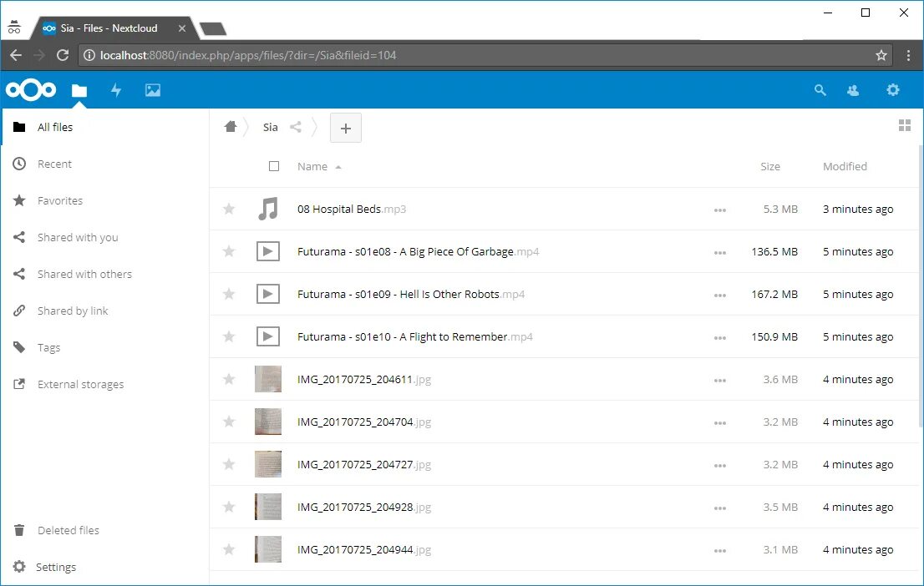Sort by Size column header
The height and width of the screenshot is (586, 924).
[770, 167]
